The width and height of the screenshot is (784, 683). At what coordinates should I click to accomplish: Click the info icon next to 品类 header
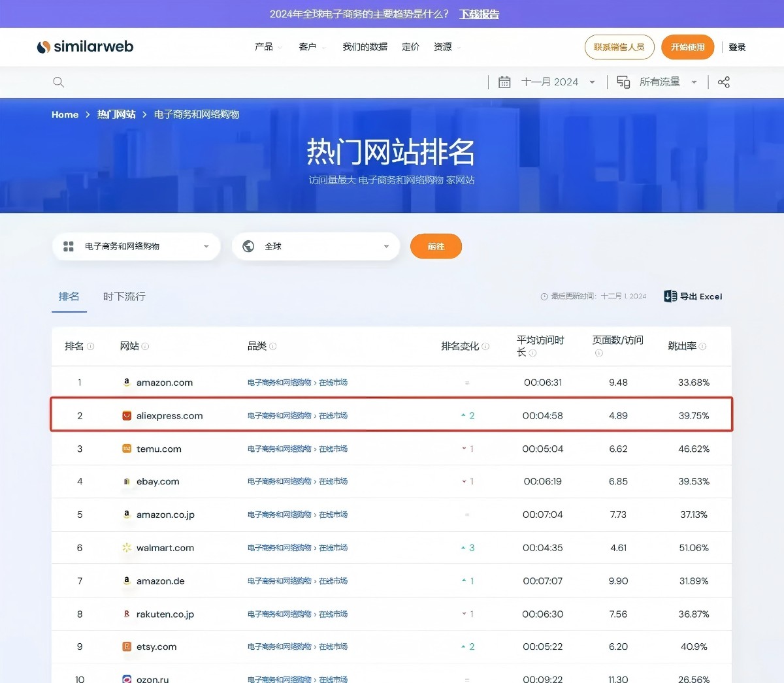pyautogui.click(x=273, y=346)
